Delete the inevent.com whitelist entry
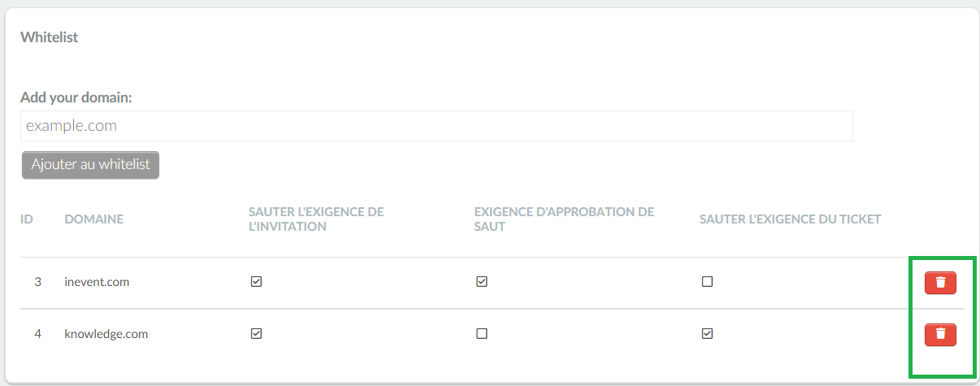Viewport: 980px width, 386px height. [940, 283]
